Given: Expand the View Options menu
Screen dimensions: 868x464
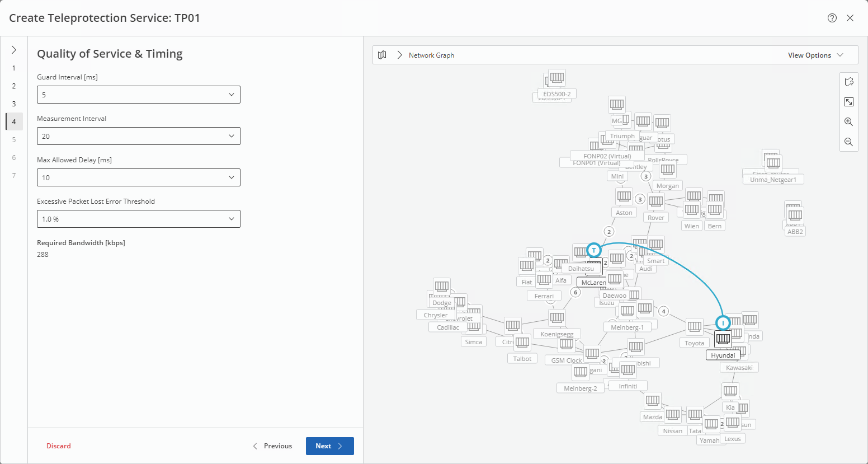Looking at the screenshot, I should (815, 55).
